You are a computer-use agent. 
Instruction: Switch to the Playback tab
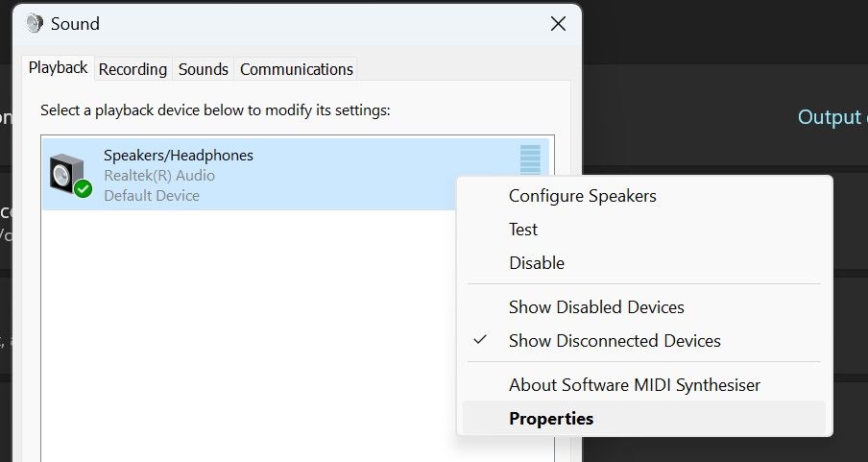[58, 68]
